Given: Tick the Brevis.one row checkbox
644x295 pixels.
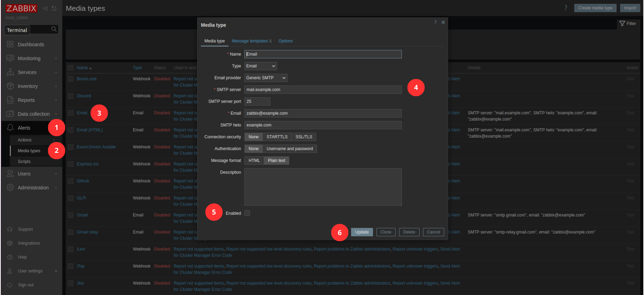Looking at the screenshot, I should [x=71, y=79].
